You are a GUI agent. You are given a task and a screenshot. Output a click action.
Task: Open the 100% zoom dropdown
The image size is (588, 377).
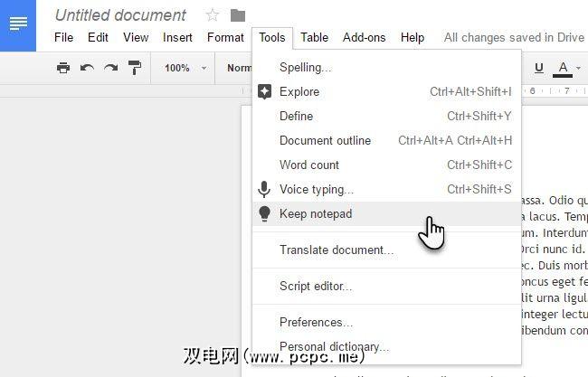click(185, 68)
